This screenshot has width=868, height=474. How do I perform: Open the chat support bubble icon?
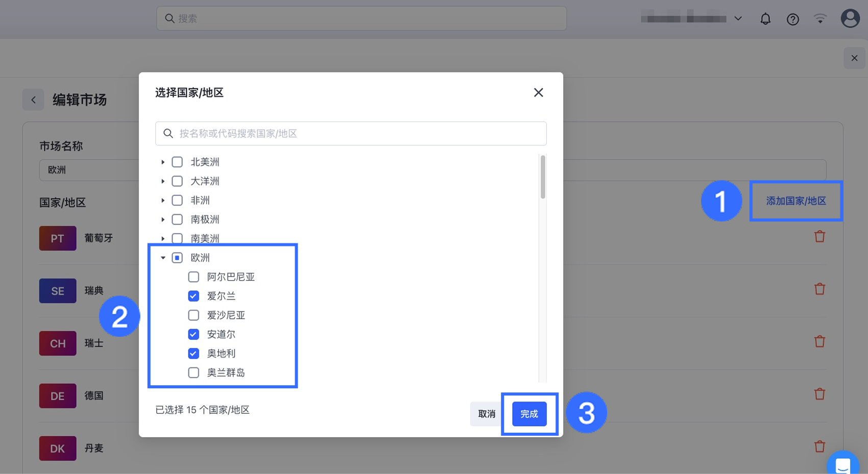click(843, 464)
